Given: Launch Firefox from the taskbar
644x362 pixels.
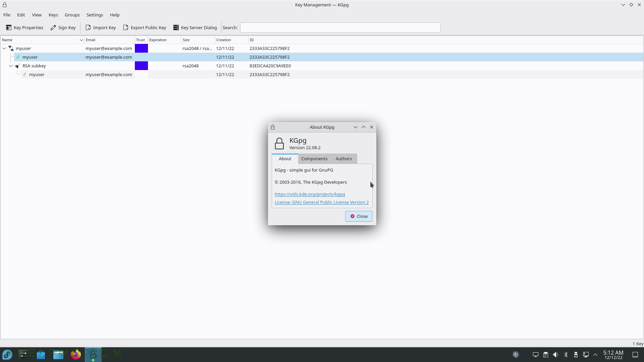Looking at the screenshot, I should click(x=76, y=354).
